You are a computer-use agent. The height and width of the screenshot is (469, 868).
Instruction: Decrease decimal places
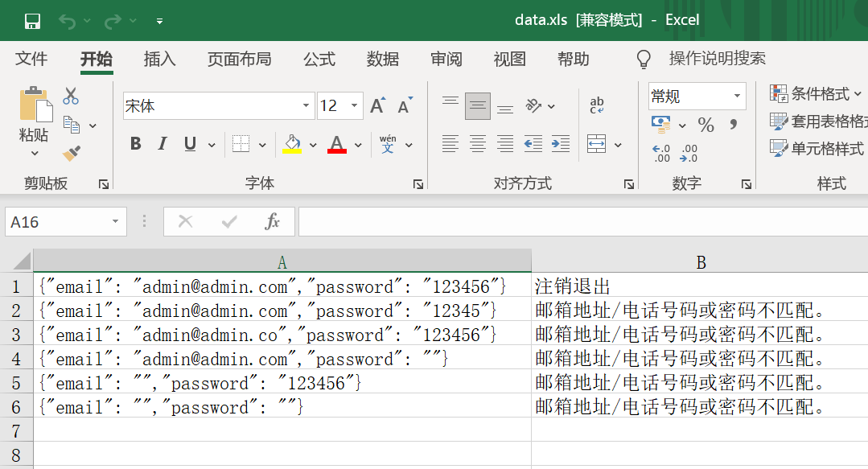[689, 153]
